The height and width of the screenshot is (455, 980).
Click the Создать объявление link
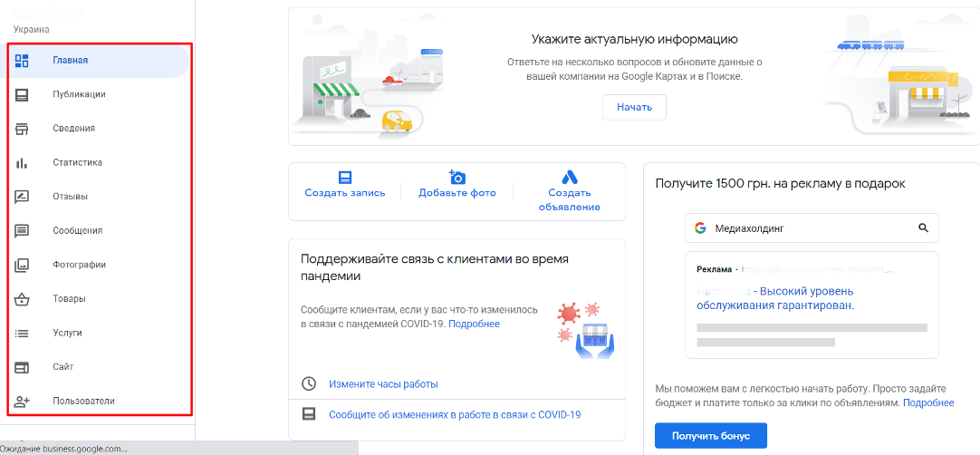click(x=570, y=199)
